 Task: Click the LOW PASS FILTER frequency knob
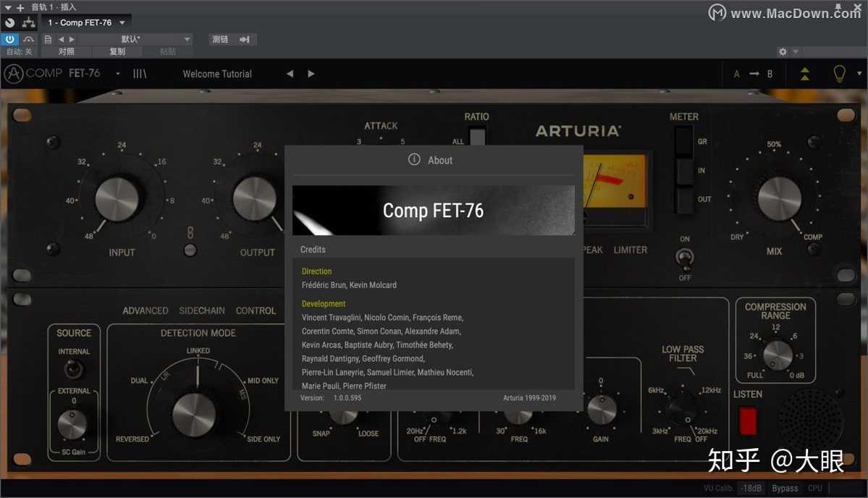[x=683, y=410]
